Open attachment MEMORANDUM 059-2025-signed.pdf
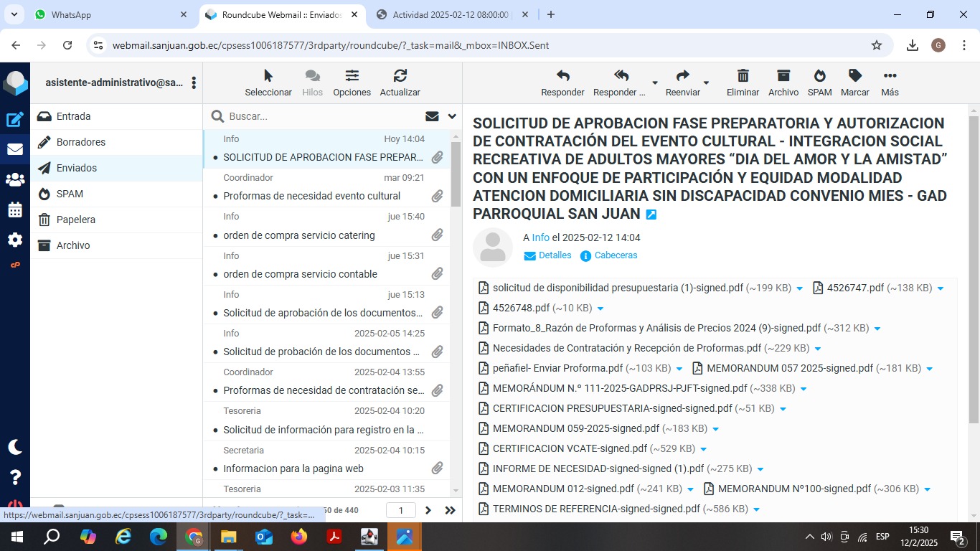 tap(575, 428)
